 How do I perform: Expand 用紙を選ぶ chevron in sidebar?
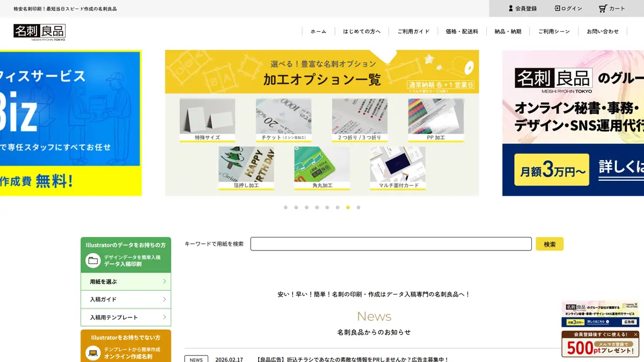pos(164,282)
